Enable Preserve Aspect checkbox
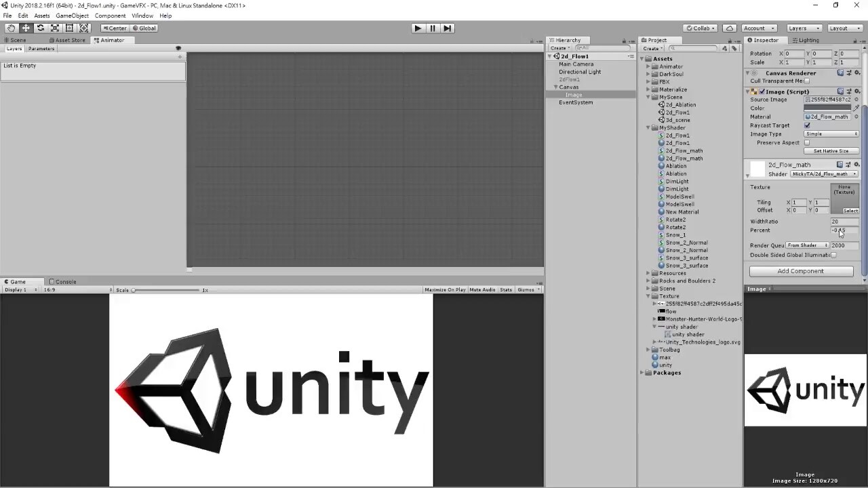Viewport: 868px width, 488px height. coord(807,142)
